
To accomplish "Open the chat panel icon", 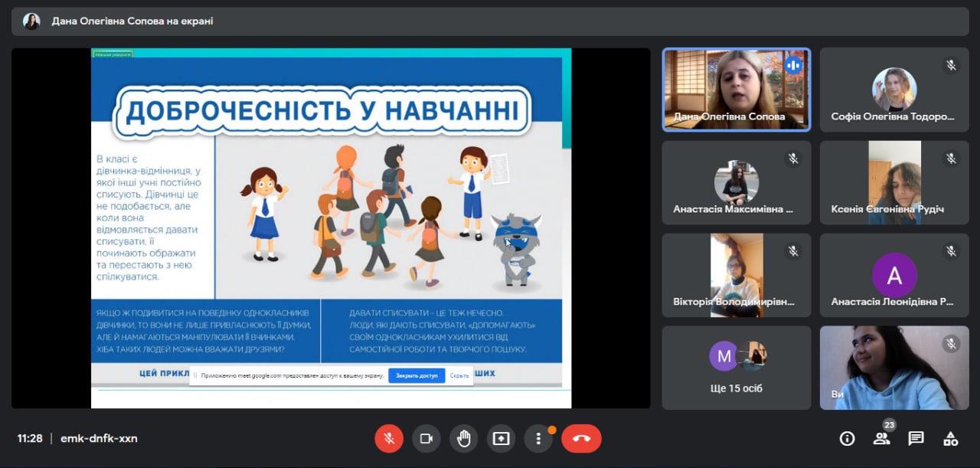I will 916,438.
